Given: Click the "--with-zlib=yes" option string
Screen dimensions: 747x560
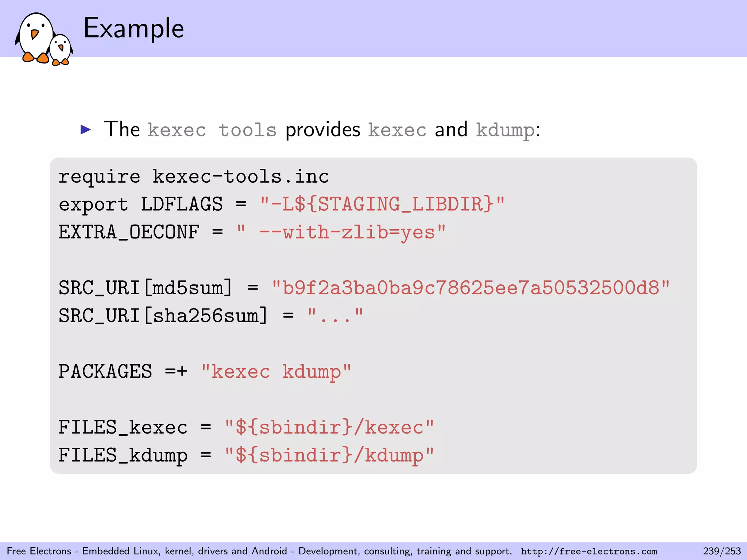Looking at the screenshot, I should click(341, 232).
